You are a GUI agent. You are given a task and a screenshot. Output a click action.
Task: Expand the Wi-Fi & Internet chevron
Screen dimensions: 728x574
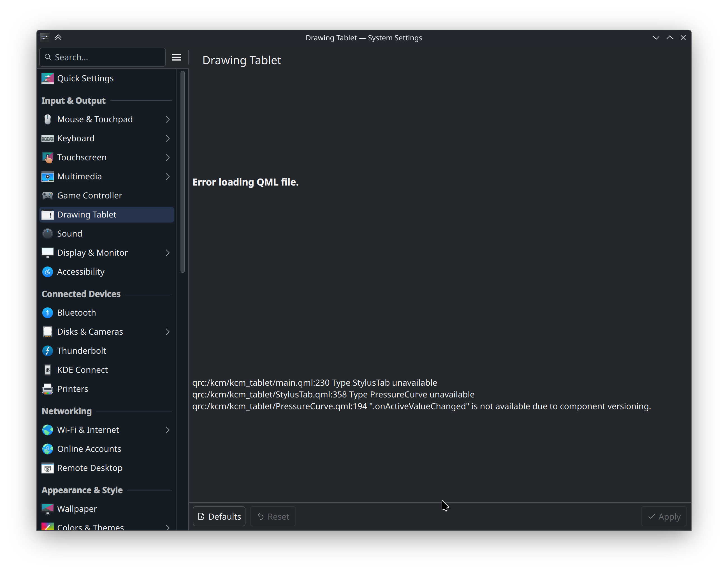point(167,430)
